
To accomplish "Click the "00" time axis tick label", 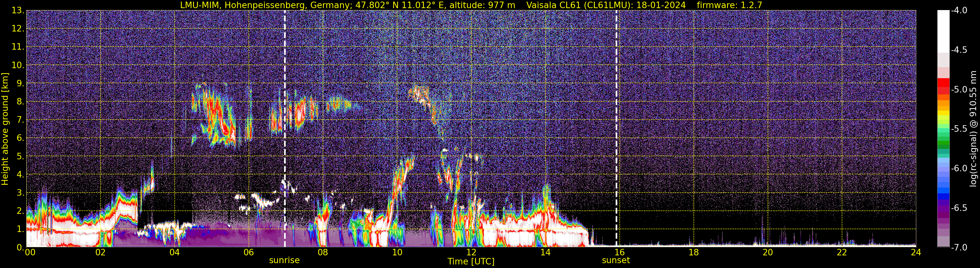I will [30, 253].
